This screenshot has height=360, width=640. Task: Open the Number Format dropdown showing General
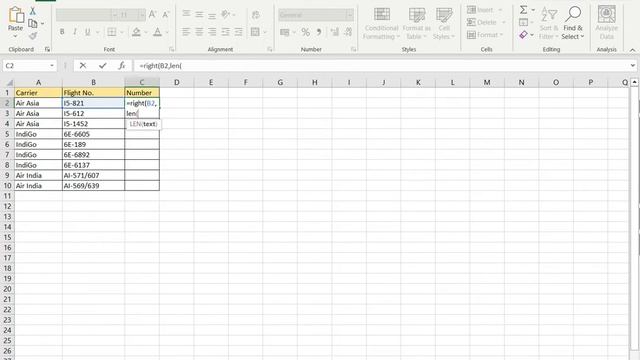(349, 15)
